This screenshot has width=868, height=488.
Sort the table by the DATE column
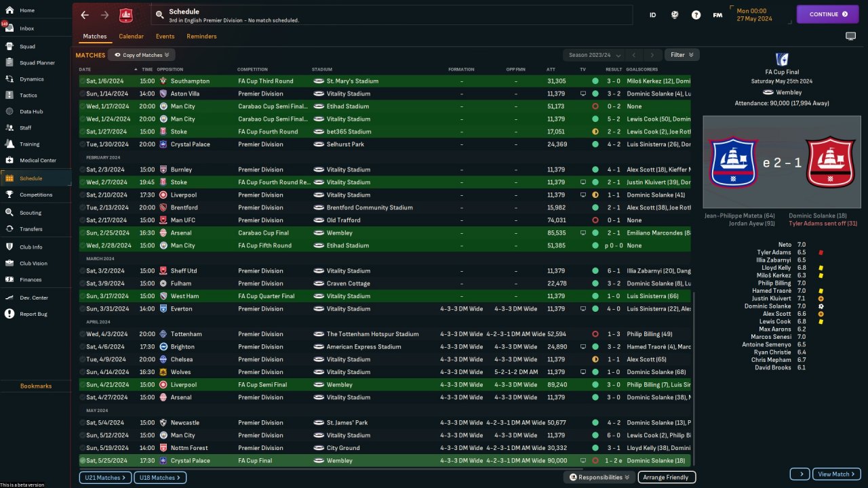[85, 69]
